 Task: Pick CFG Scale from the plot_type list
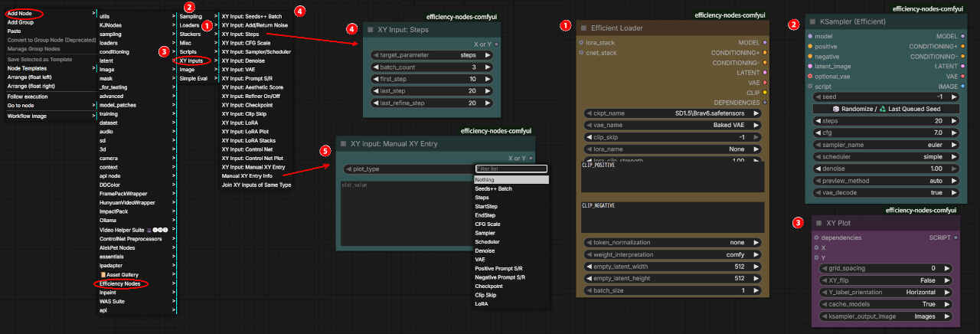[x=487, y=224]
